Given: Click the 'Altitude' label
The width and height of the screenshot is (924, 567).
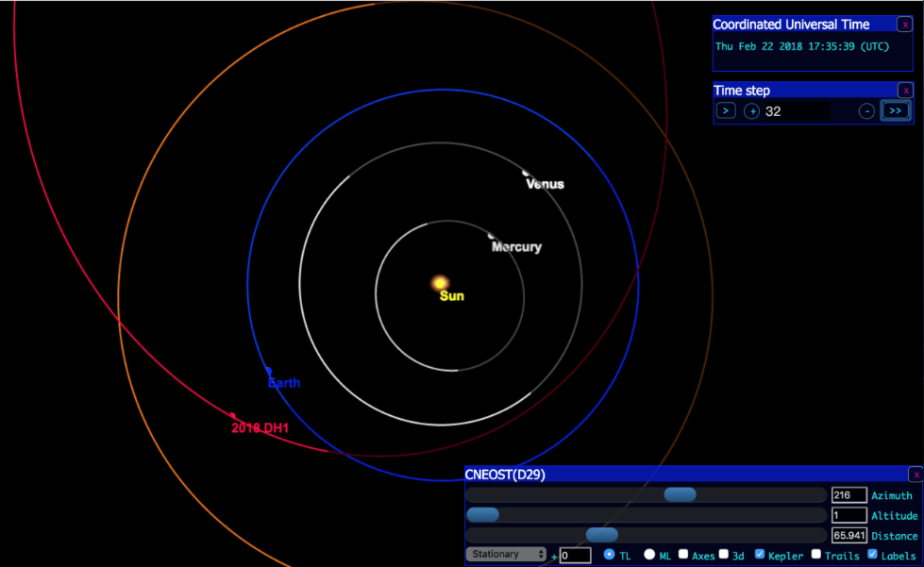Looking at the screenshot, I should (895, 516).
